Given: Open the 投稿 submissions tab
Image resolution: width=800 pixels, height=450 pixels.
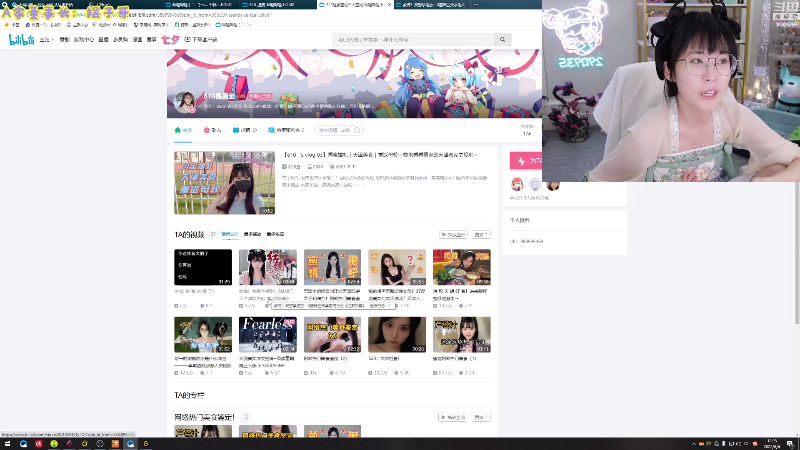Looking at the screenshot, I should tap(244, 130).
